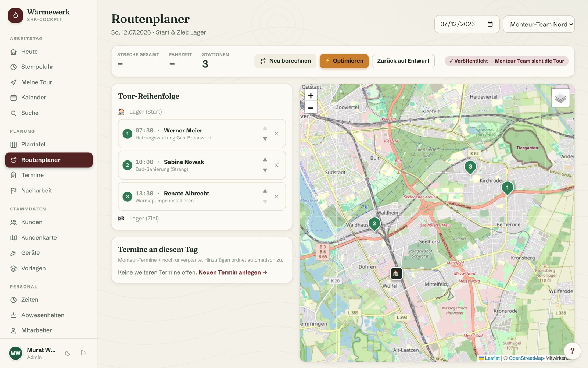Toggle dark mode moon icon
The image size is (588, 368).
[68, 353]
